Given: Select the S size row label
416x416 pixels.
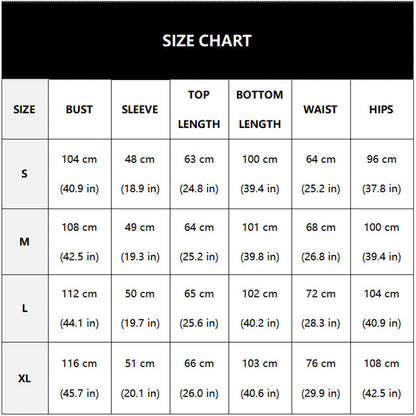Looking at the screenshot, I should (x=25, y=174).
